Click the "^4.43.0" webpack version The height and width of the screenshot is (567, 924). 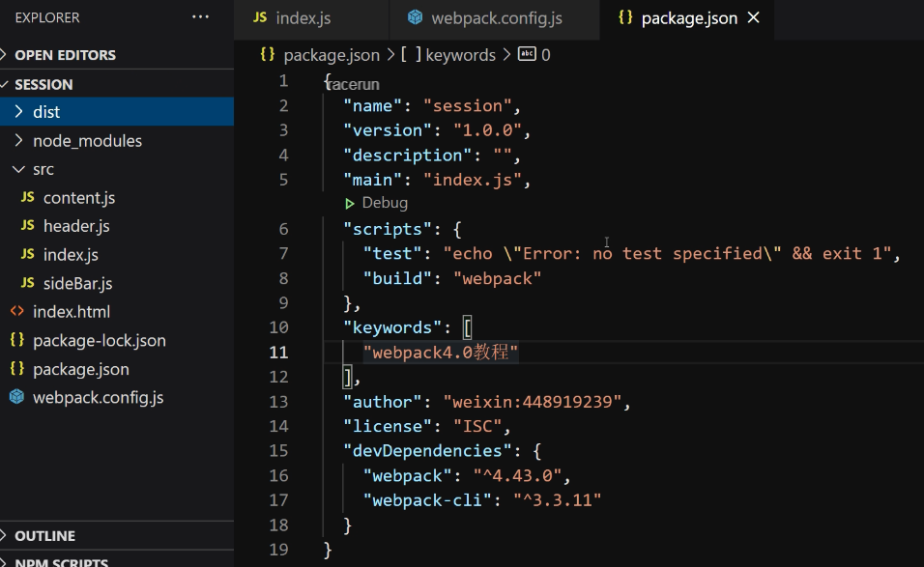coord(517,476)
